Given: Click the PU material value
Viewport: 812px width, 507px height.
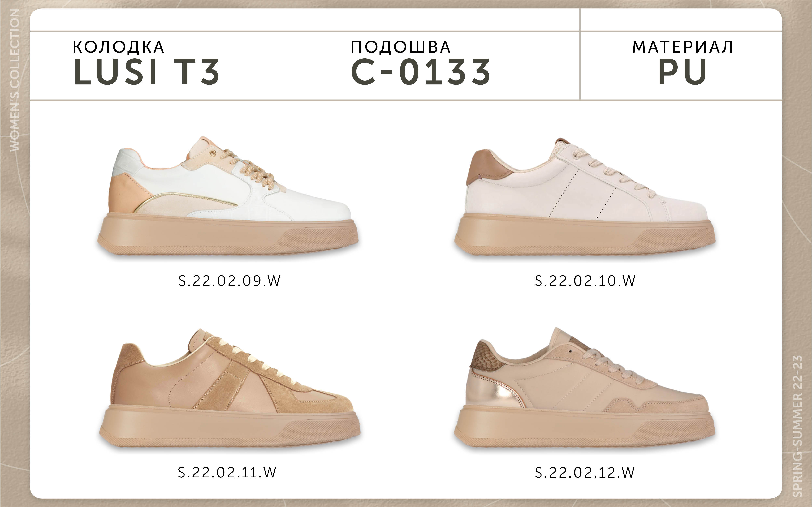Looking at the screenshot, I should (682, 71).
